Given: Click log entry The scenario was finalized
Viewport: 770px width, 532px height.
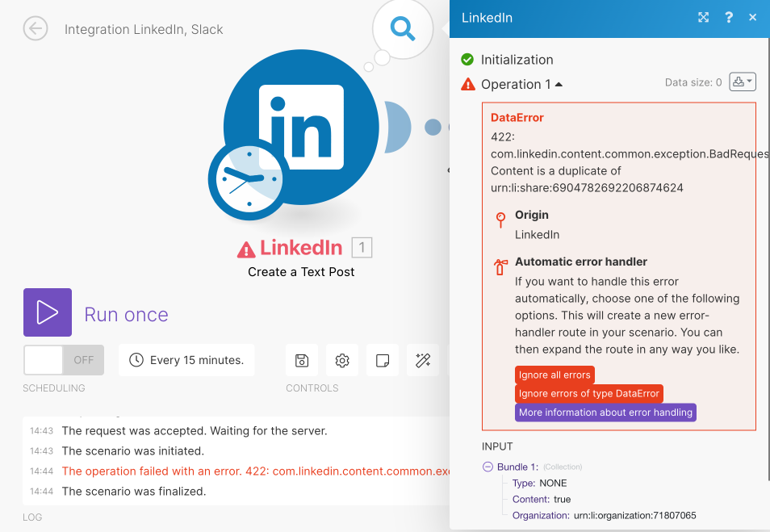Looking at the screenshot, I should click(x=134, y=491).
